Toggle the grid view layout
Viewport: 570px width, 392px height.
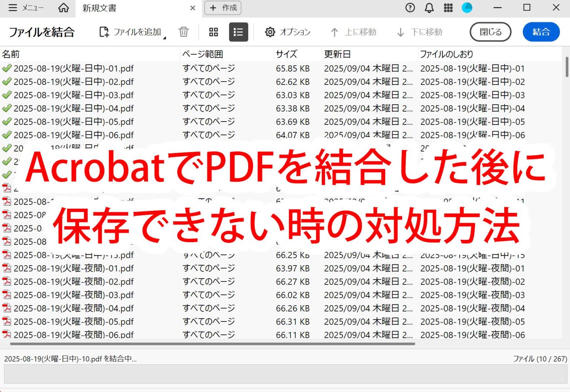(213, 32)
